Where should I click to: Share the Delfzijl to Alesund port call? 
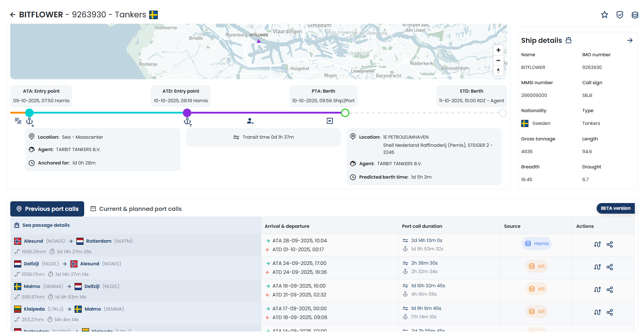tap(610, 267)
